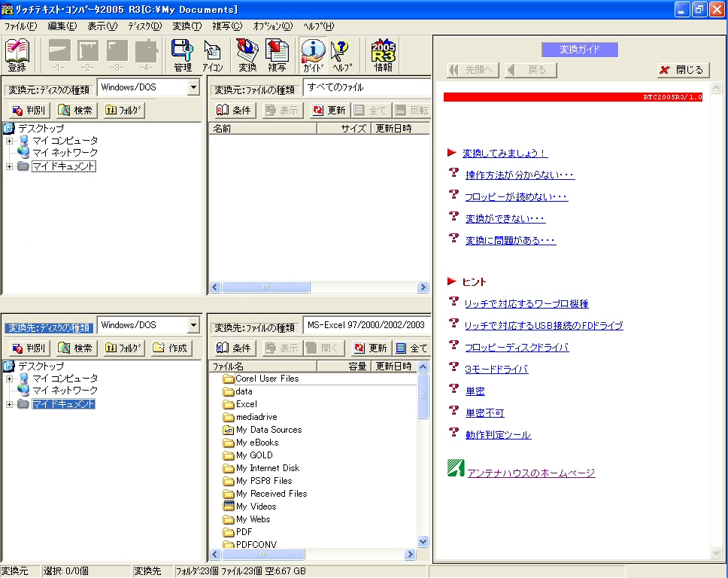The width and height of the screenshot is (728, 578).
Task: Close the guide with 閉じる button
Action: pos(683,70)
